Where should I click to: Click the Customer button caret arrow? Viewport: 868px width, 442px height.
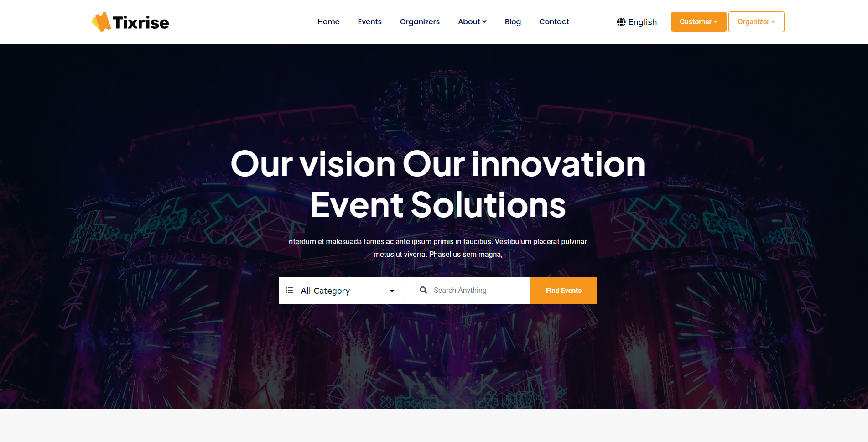point(716,22)
